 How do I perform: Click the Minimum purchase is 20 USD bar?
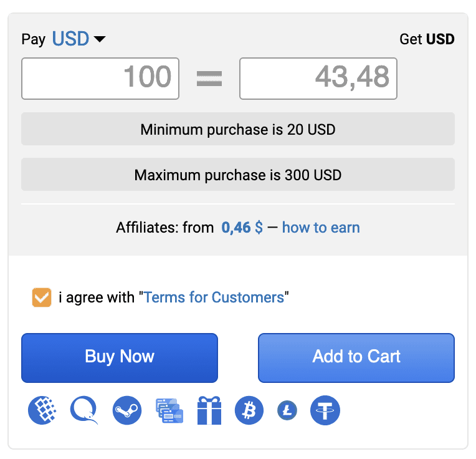(x=238, y=130)
